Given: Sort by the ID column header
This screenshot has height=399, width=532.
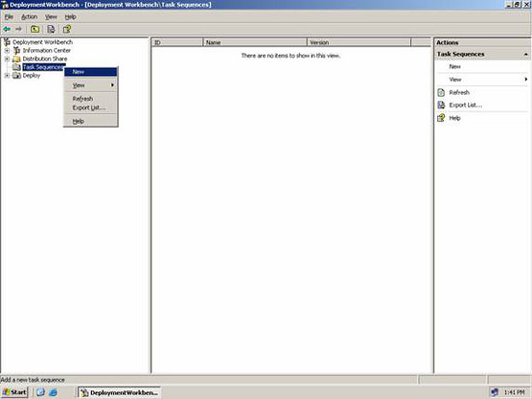Looking at the screenshot, I should (x=177, y=43).
